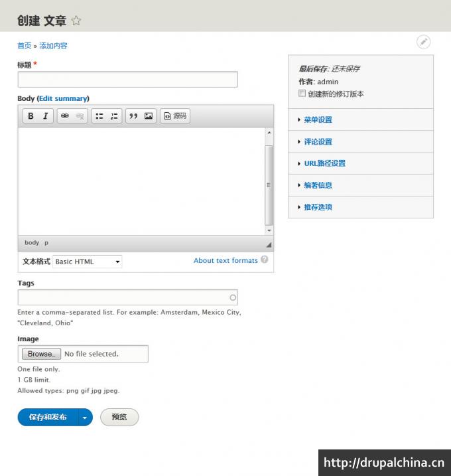Toggle bold formatting in the editor toolbar
Image resolution: width=451 pixels, height=476 pixels.
pos(31,116)
